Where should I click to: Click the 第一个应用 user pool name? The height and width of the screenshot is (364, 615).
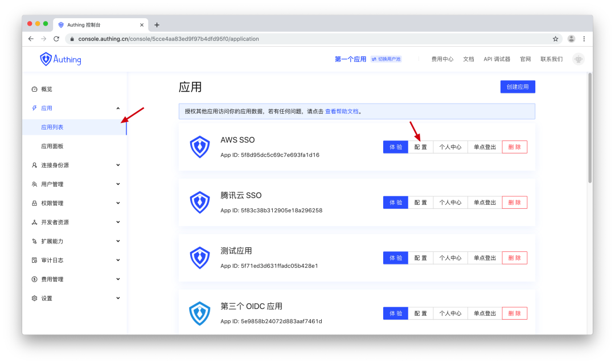[x=350, y=59]
